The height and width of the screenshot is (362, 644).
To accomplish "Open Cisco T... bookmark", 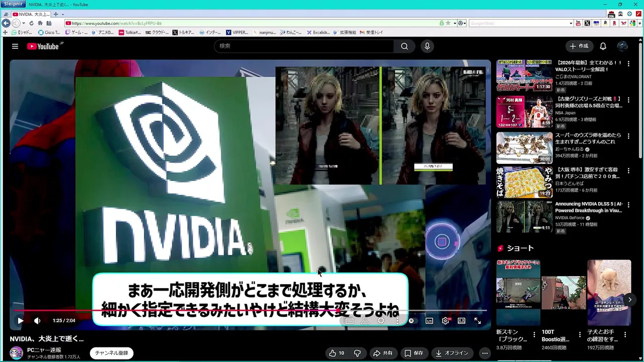I will point(49,32).
